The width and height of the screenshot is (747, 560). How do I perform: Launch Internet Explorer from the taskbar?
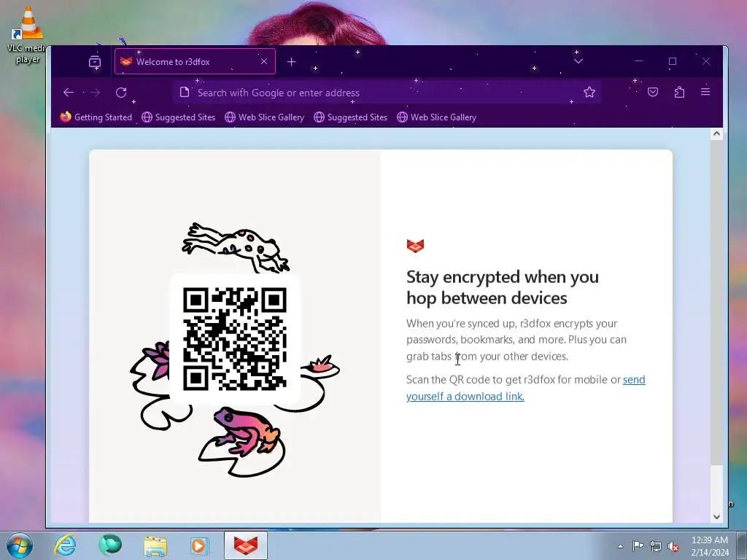pyautogui.click(x=65, y=545)
